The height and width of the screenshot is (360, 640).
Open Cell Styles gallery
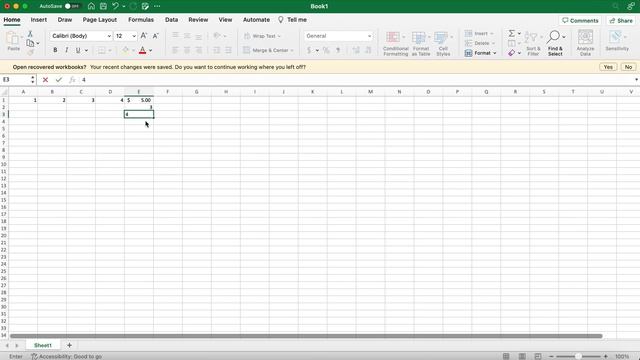(x=443, y=43)
